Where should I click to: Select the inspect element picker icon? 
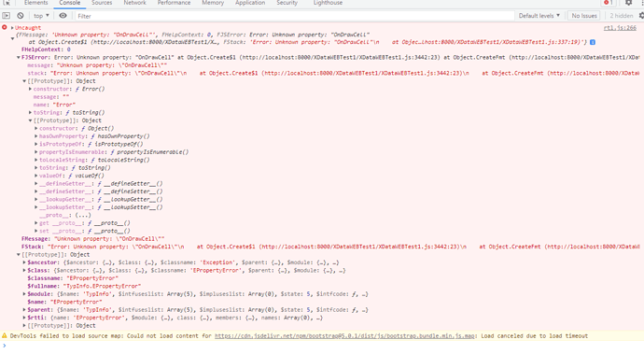click(x=7, y=3)
